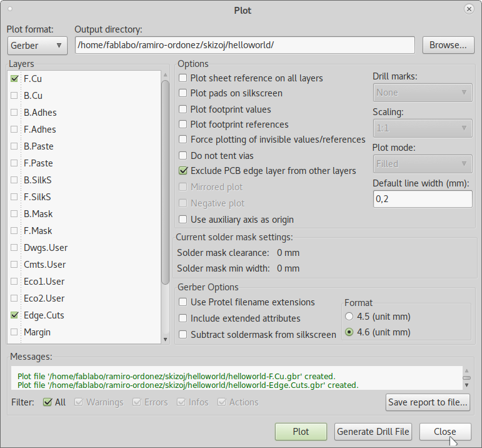Tick the B.SilkS layer checkbox
Image resolution: width=482 pixels, height=448 pixels.
[14, 180]
